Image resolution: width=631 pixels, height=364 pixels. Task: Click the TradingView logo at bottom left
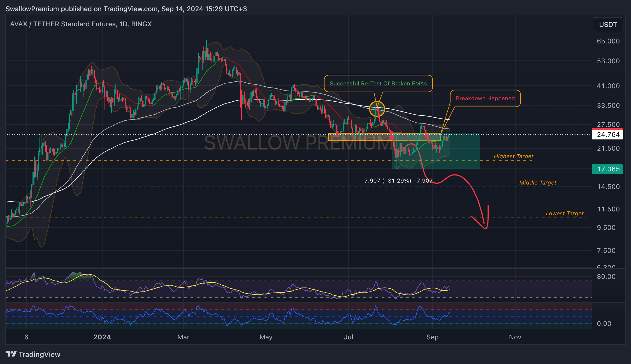click(33, 354)
